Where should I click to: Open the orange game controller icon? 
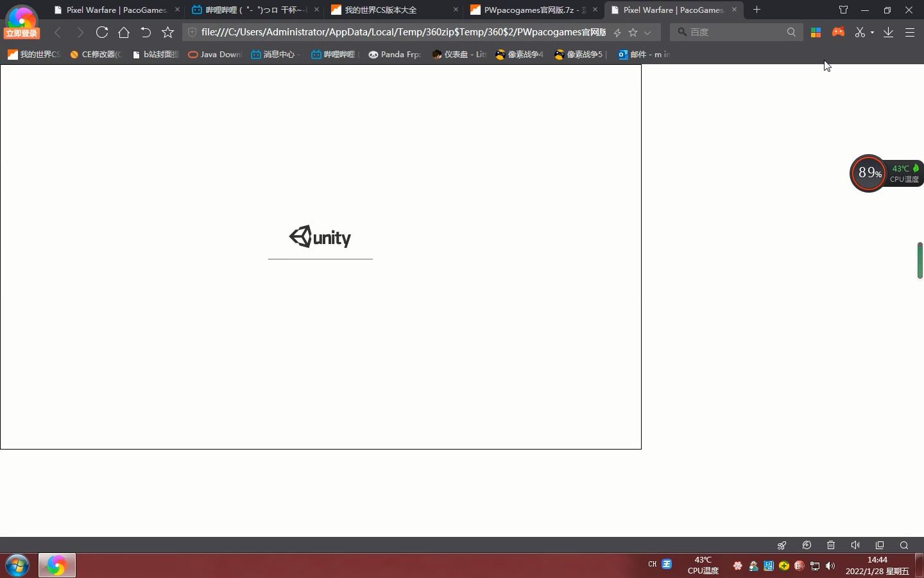pos(838,31)
